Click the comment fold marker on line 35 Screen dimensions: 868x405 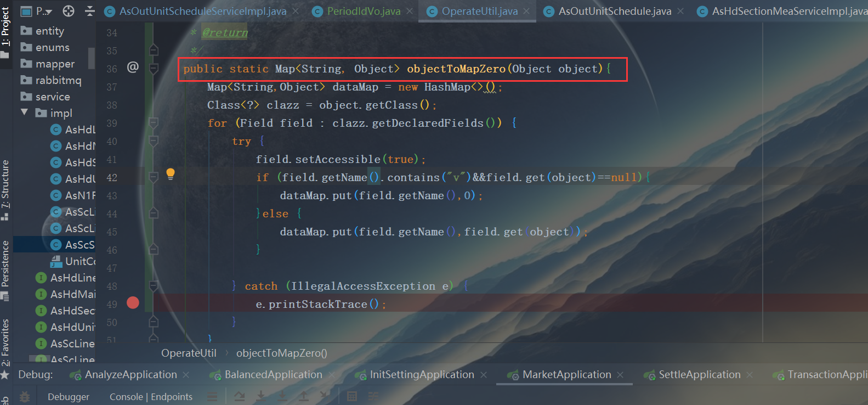(154, 50)
